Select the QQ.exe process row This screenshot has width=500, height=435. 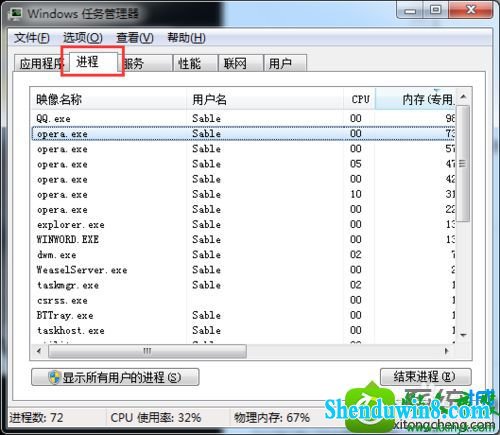tap(243, 118)
